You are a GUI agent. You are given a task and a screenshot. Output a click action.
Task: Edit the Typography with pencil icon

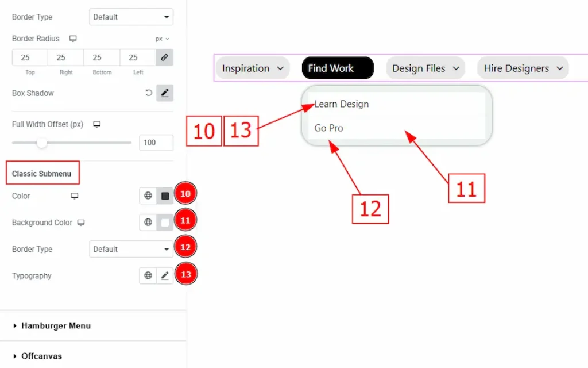tap(165, 276)
